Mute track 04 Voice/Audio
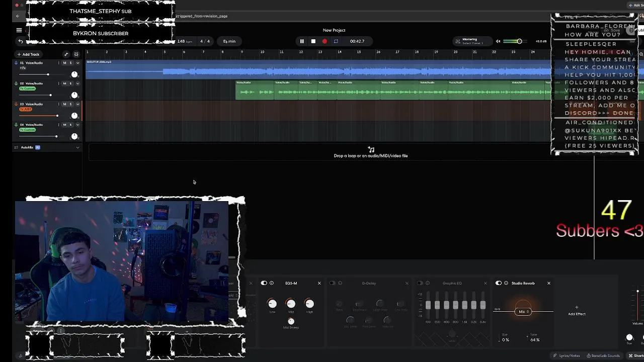This screenshot has width=644, height=362. click(x=64, y=125)
